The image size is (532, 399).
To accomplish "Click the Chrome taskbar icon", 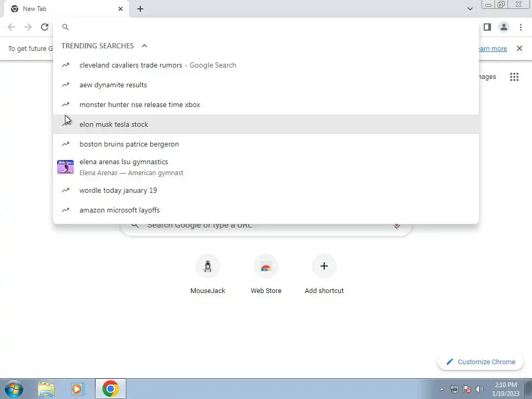I will tap(111, 389).
